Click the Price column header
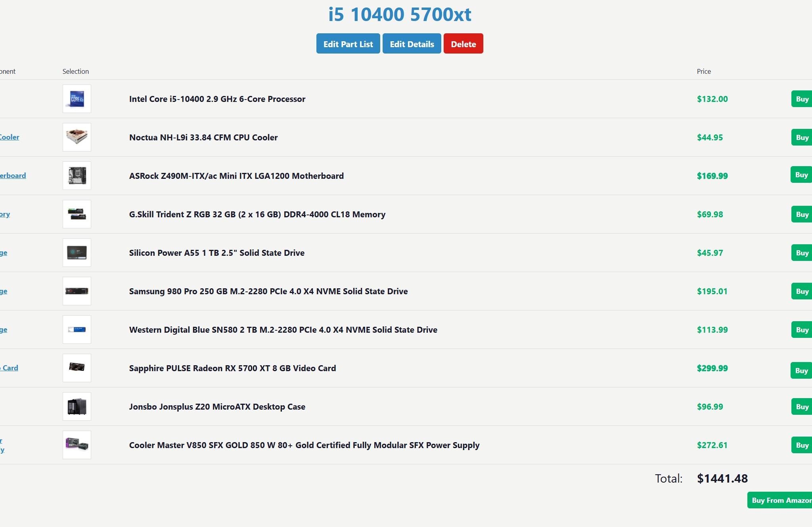 tap(704, 71)
